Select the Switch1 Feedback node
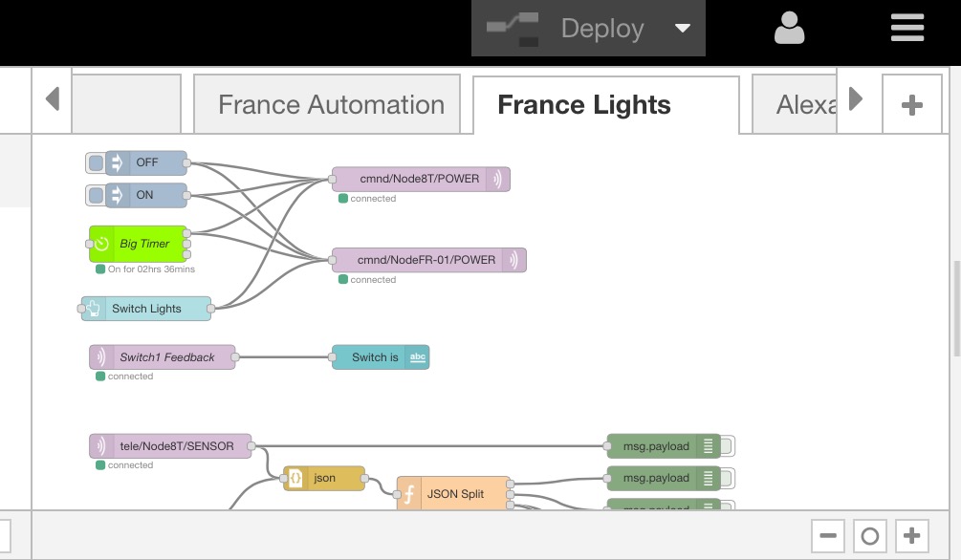This screenshot has width=961, height=560. pos(163,357)
